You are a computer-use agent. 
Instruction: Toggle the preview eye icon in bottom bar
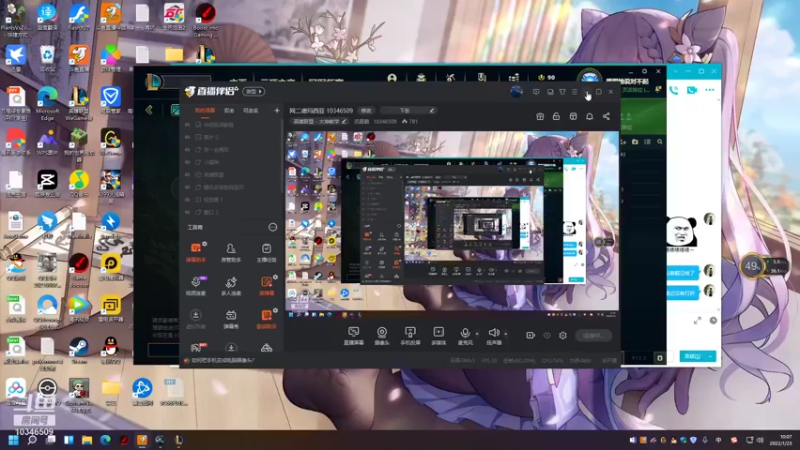[x=547, y=335]
